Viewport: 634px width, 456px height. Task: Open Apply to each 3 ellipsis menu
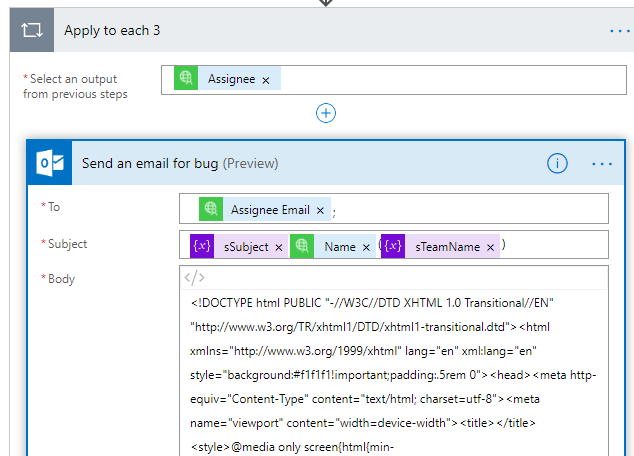point(620,30)
